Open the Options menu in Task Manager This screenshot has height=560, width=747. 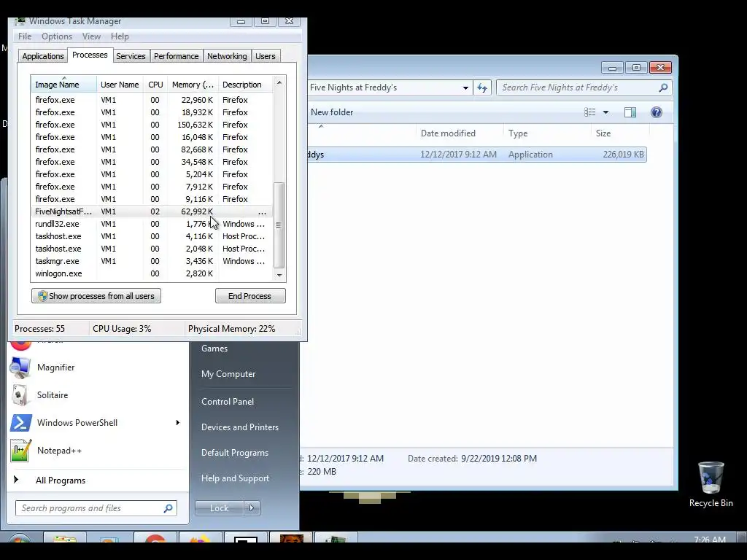pos(57,36)
